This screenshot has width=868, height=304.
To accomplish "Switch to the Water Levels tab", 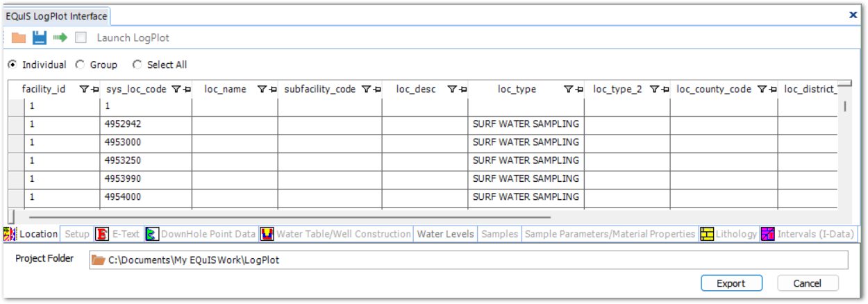I will pos(445,235).
